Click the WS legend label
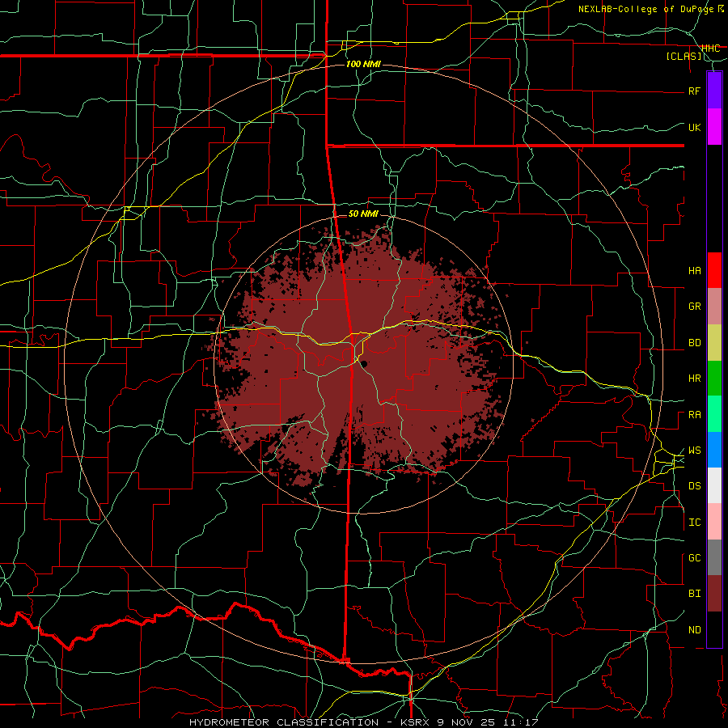The image size is (728, 728). pyautogui.click(x=695, y=451)
